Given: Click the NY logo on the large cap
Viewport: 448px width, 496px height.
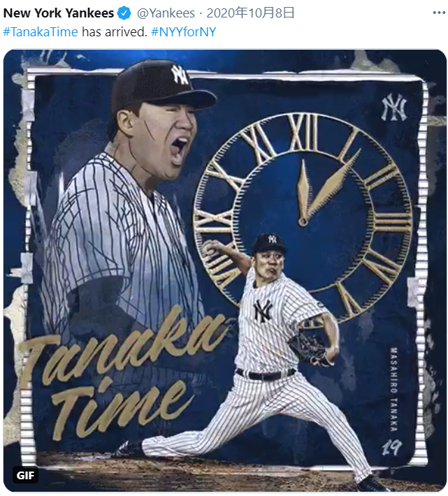Looking at the screenshot, I should pos(180,75).
